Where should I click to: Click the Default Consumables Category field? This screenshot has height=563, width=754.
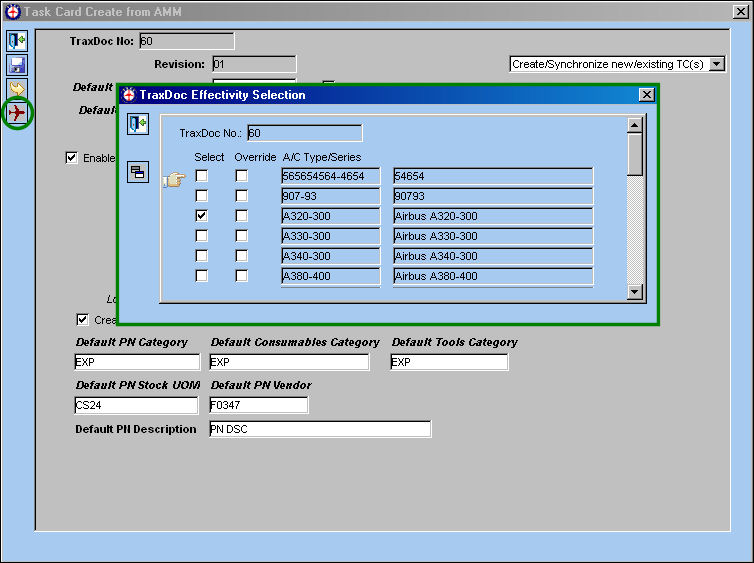click(289, 362)
